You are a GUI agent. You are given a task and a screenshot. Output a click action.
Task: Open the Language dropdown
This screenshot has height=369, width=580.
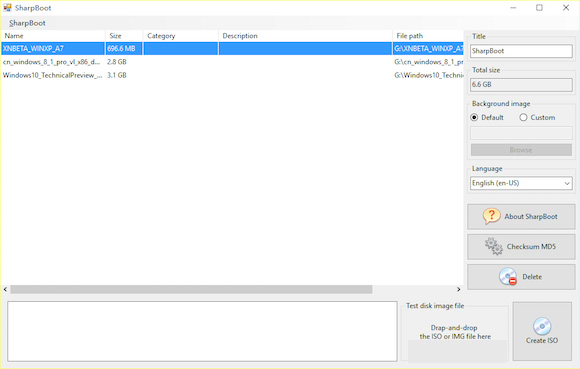click(x=521, y=183)
